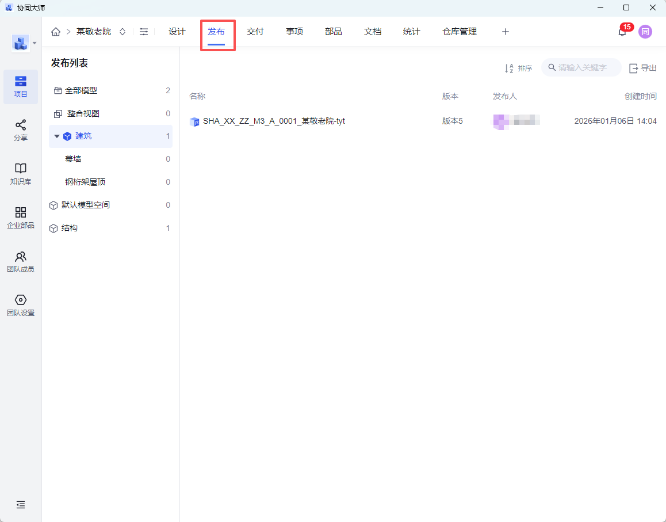The image size is (666, 522).
Task: Collapse the left sidebar using bottom icon
Action: click(x=21, y=503)
